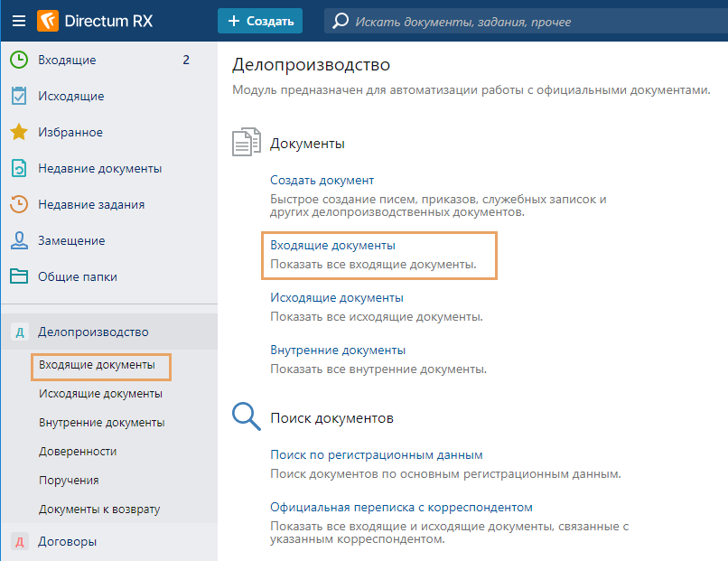
Task: Click the recent documents icon
Action: point(19,169)
